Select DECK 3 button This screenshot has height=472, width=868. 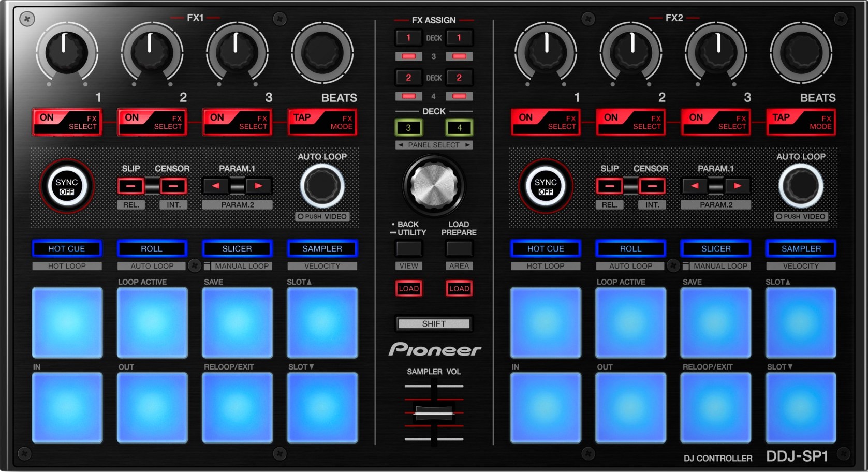coord(408,127)
